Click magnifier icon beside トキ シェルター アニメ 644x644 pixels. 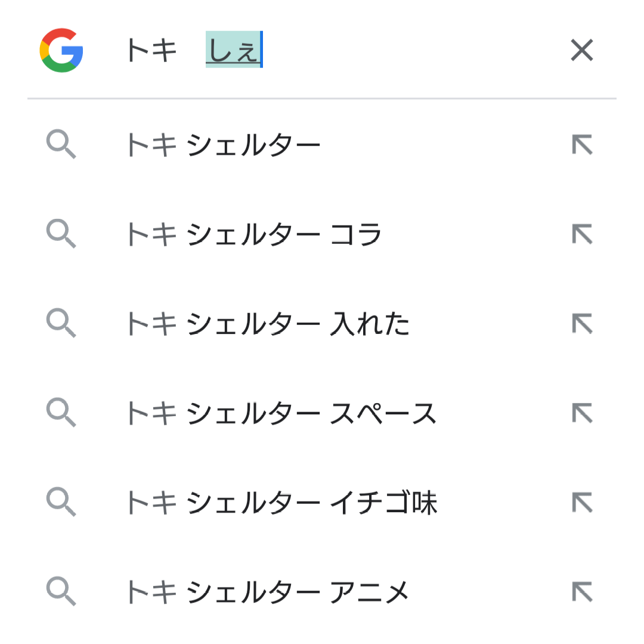pyautogui.click(x=61, y=592)
